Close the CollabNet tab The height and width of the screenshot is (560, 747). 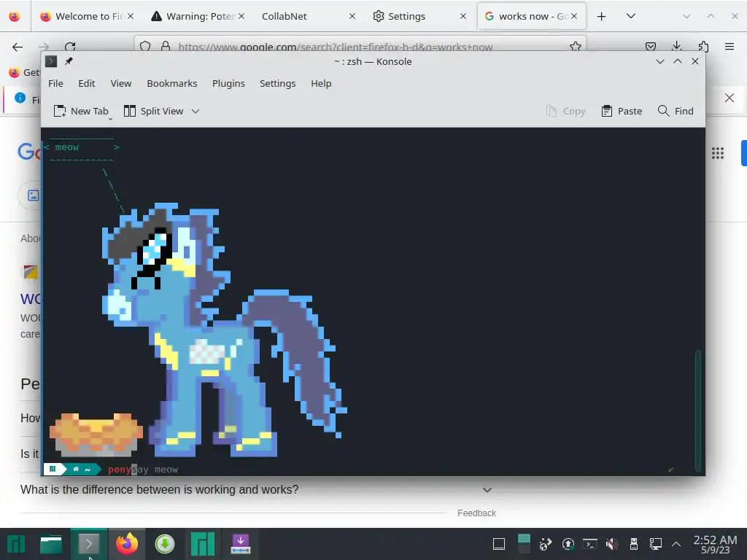click(352, 16)
